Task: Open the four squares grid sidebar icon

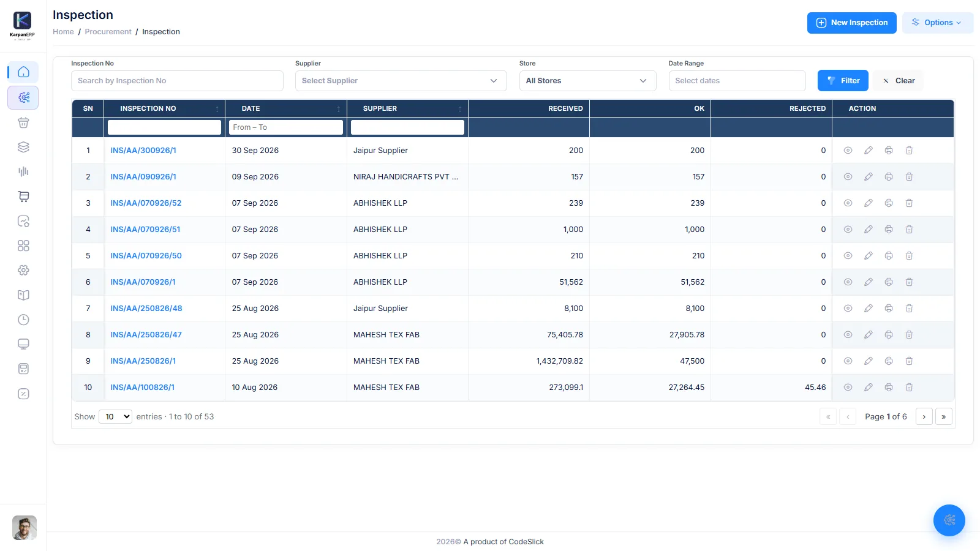Action: point(23,246)
